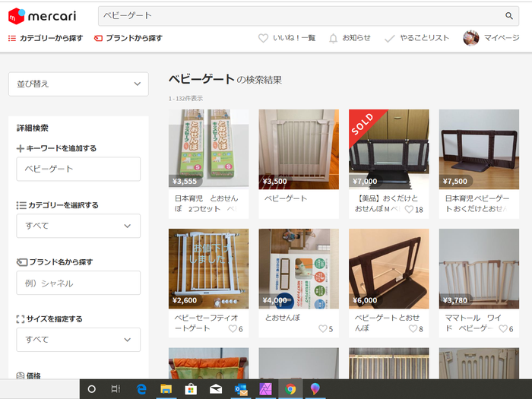532x399 pixels.
Task: Click the search magnifier icon
Action: click(x=509, y=16)
